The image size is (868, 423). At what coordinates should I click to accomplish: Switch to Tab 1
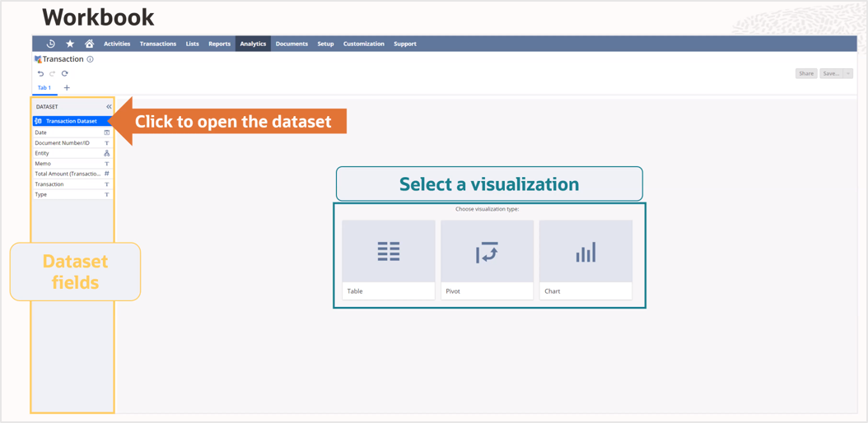(44, 87)
